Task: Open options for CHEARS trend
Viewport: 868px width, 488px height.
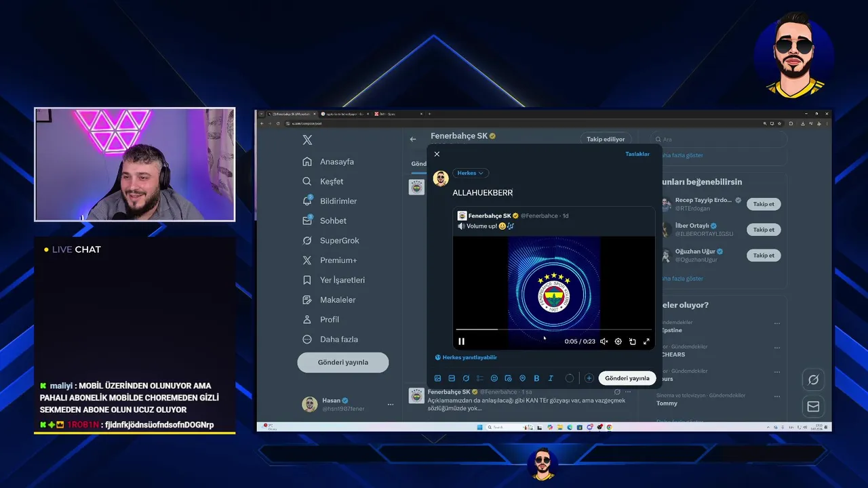Action: click(777, 348)
